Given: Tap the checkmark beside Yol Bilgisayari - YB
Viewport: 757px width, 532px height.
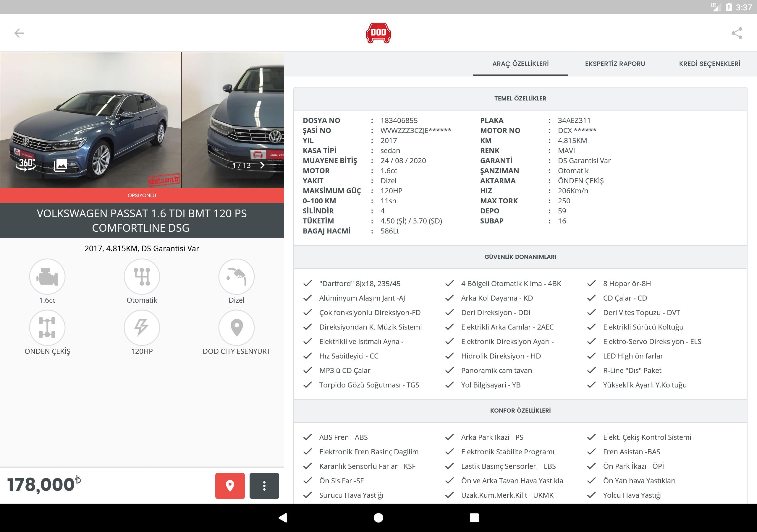Looking at the screenshot, I should coord(449,385).
